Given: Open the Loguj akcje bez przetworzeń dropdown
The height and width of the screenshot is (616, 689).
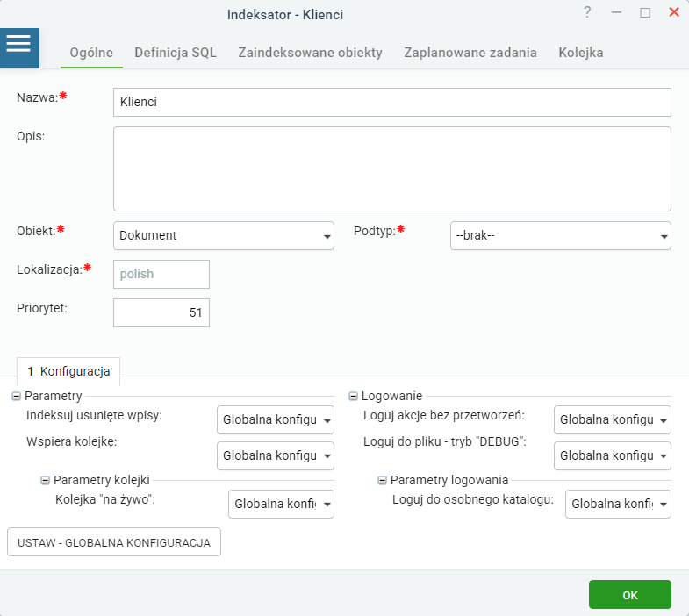Looking at the screenshot, I should (613, 420).
